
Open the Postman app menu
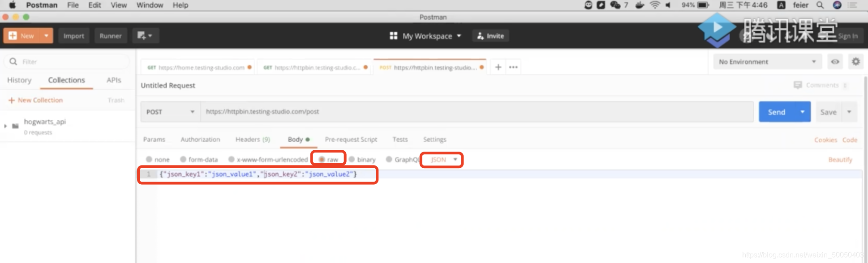tap(42, 5)
